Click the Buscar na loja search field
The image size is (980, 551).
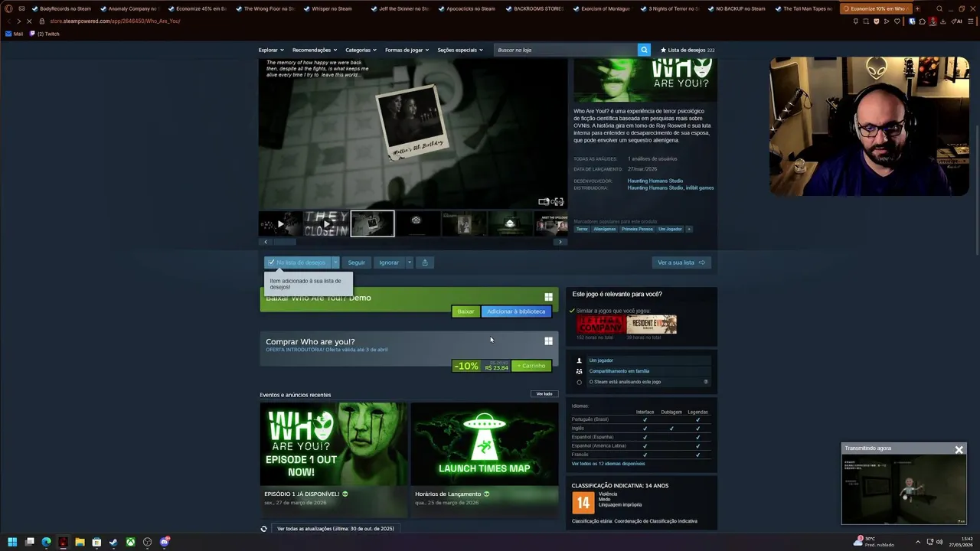pos(566,50)
